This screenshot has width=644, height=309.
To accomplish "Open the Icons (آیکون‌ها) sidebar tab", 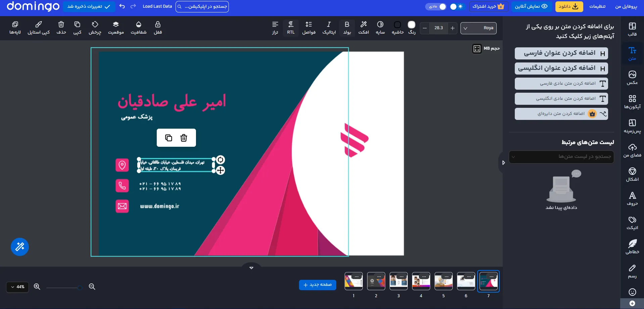I will (x=632, y=102).
